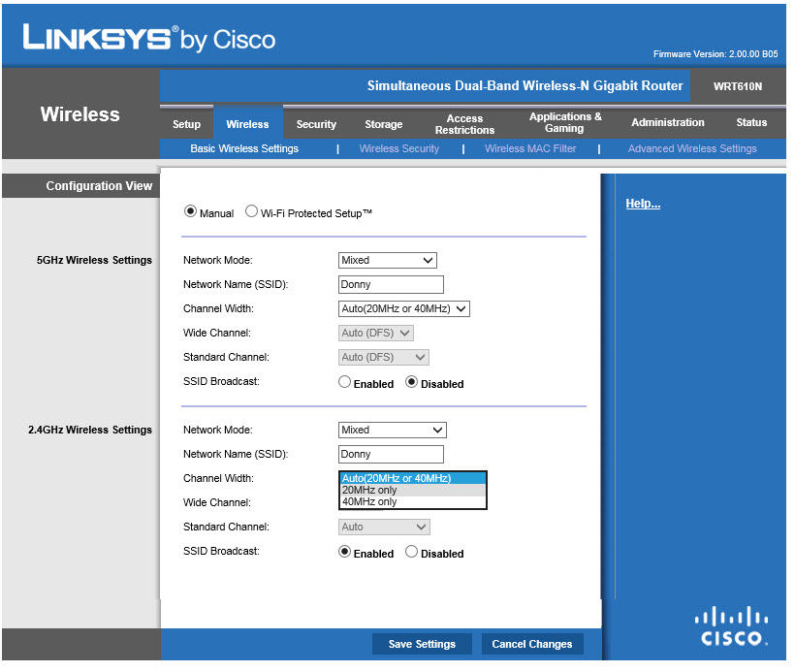Open the Applications & Gaming tab

tap(565, 122)
